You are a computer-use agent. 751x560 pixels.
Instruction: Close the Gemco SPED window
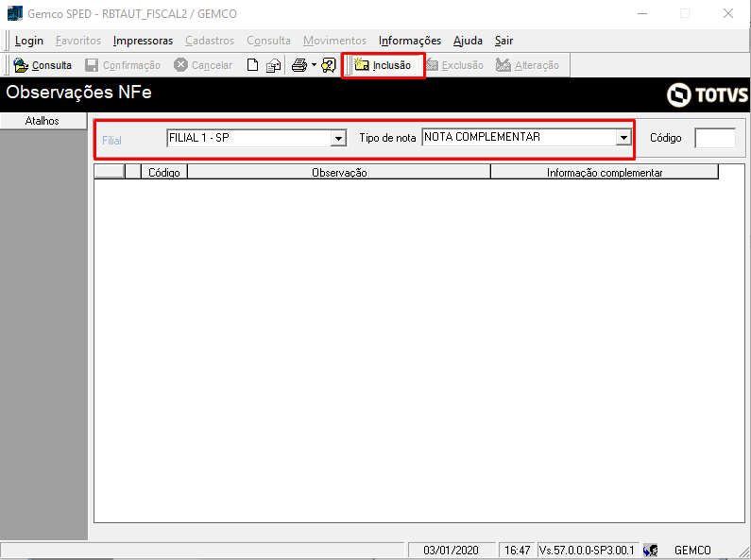[728, 13]
